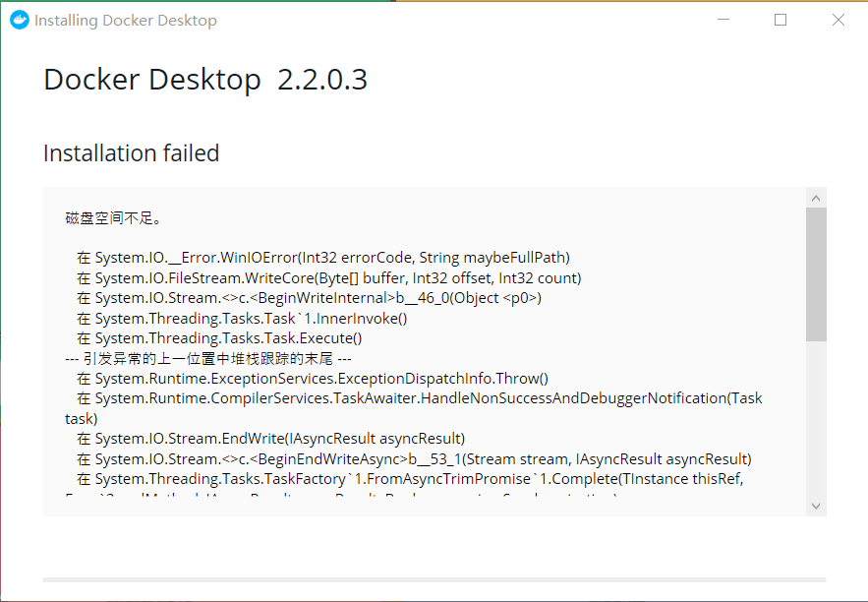Screen dimensions: 868x602
Task: Minimize the Docker installer window
Action: 723,20
